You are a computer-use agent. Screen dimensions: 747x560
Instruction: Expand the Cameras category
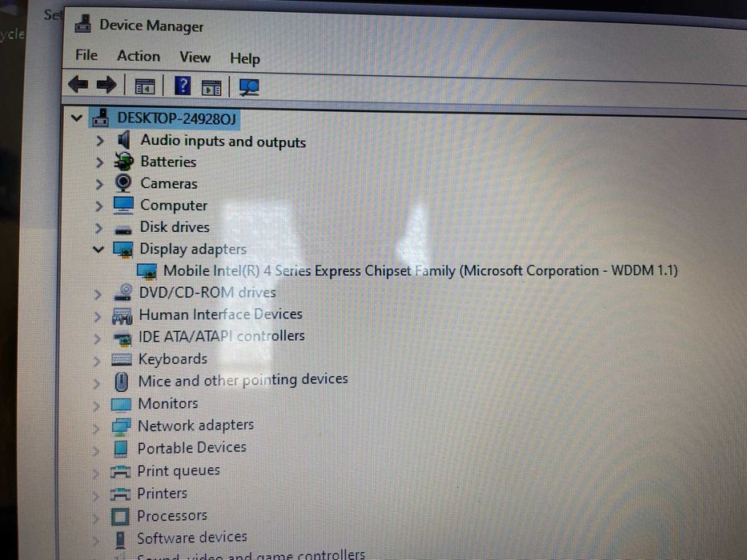coord(98,184)
